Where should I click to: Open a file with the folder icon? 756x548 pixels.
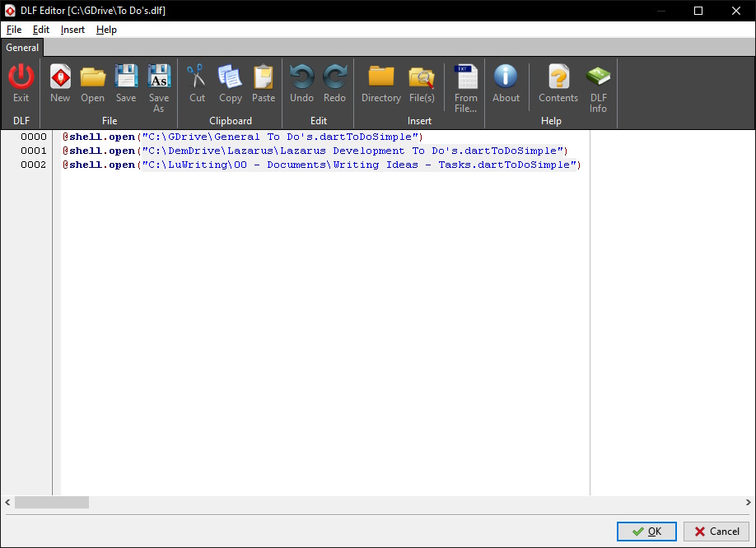coord(92,77)
